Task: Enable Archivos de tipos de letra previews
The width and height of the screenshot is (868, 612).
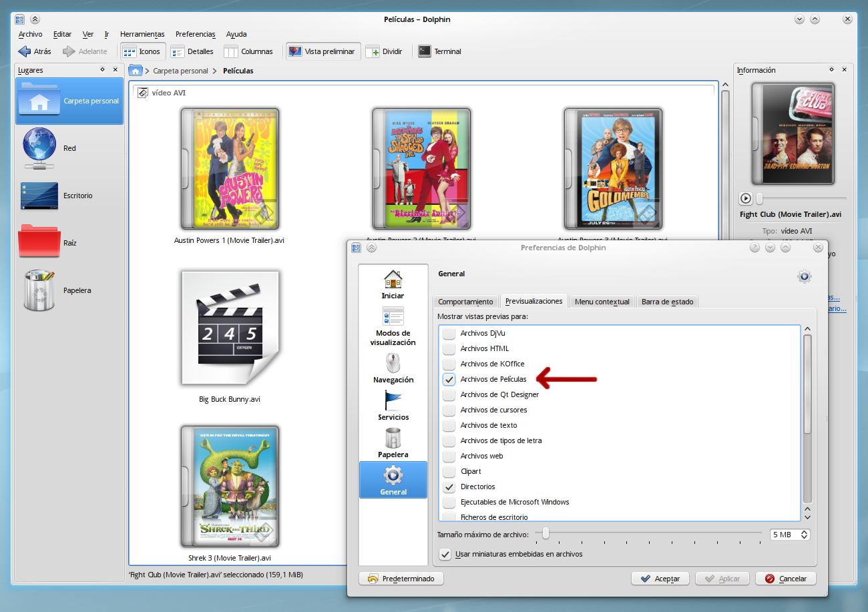Action: (x=449, y=440)
